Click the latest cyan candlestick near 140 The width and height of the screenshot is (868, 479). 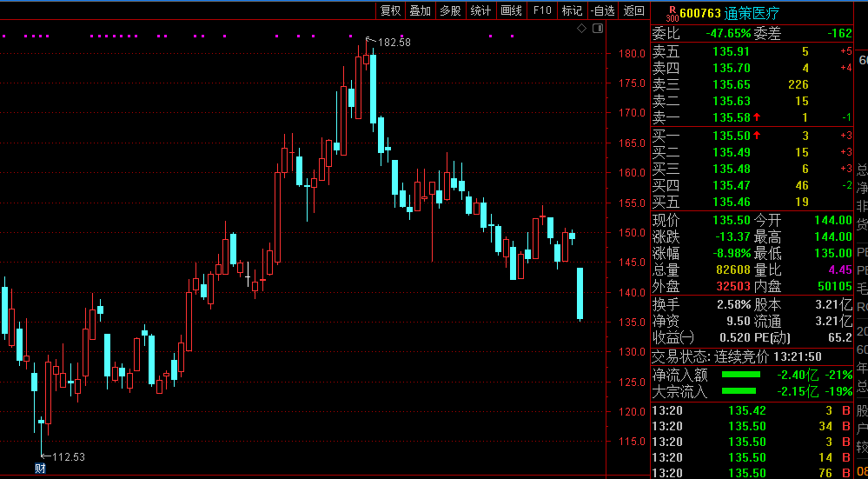[x=580, y=294]
